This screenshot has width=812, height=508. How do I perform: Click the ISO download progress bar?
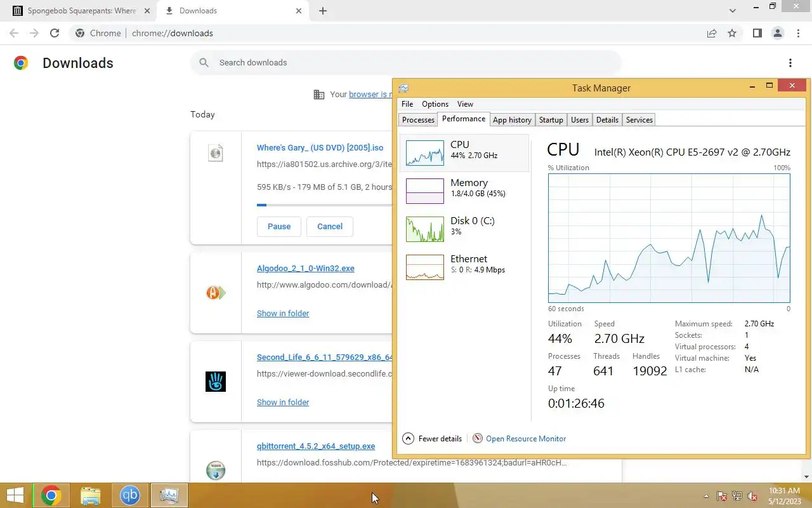(x=325, y=204)
